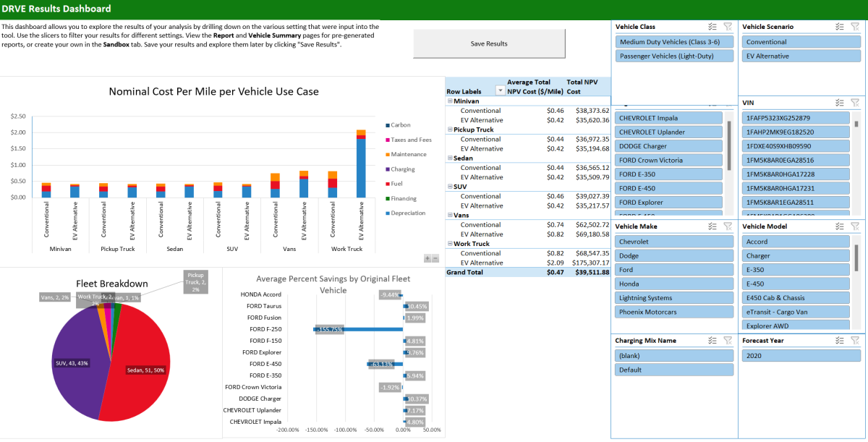Image resolution: width=868 pixels, height=442 pixels.
Task: Click the Carbon legend color swatch
Action: pyautogui.click(x=388, y=125)
